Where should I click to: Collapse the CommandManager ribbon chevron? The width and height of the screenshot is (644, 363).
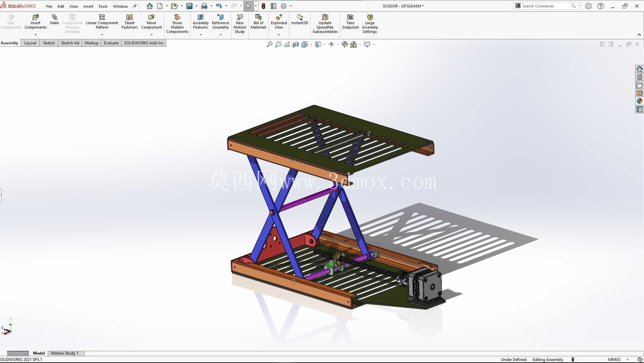639,35
